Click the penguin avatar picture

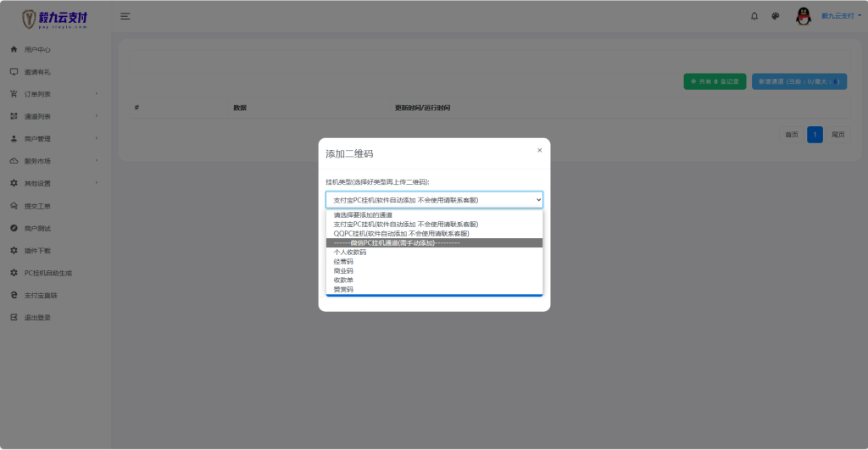click(x=804, y=16)
